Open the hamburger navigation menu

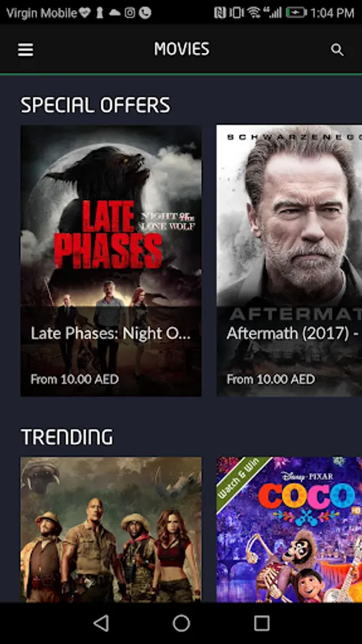[x=26, y=49]
